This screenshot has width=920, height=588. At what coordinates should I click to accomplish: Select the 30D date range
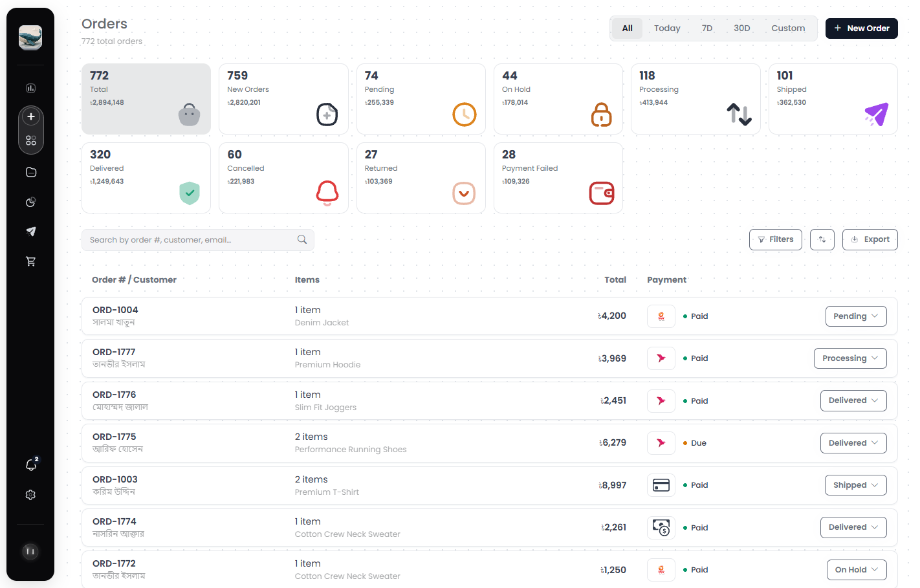[742, 28]
